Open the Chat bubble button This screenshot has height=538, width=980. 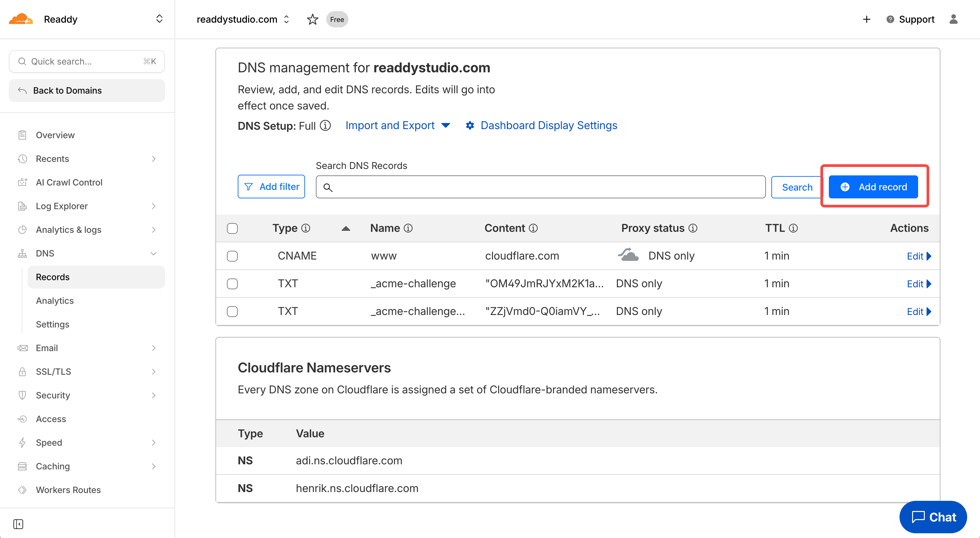[933, 517]
